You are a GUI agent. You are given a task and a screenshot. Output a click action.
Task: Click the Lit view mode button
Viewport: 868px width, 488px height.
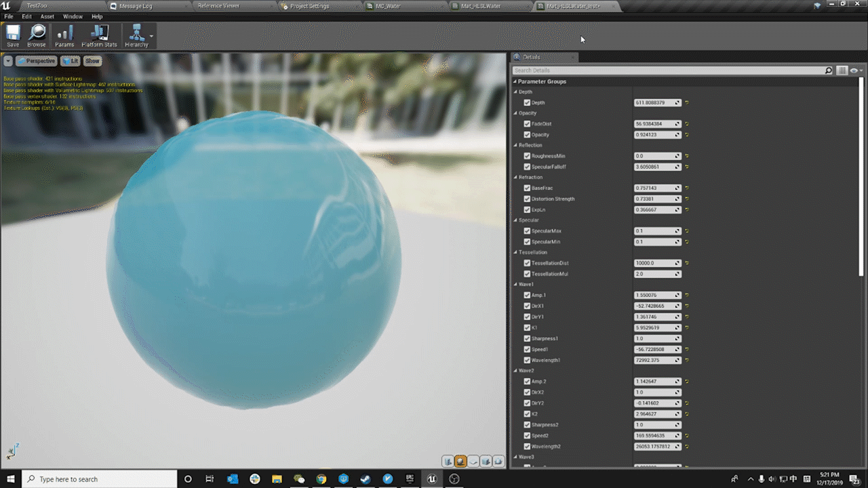point(70,61)
